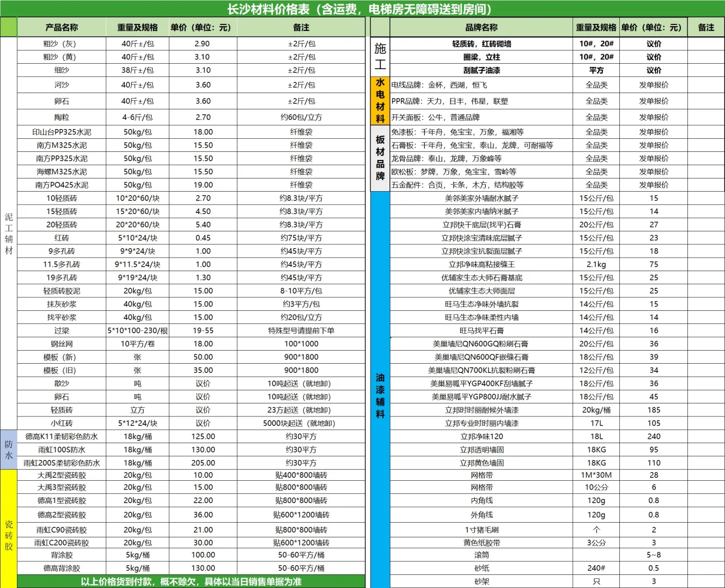Screen dimensions: 725x588
Task: Select the 河沙 product name
Action: pos(62,85)
